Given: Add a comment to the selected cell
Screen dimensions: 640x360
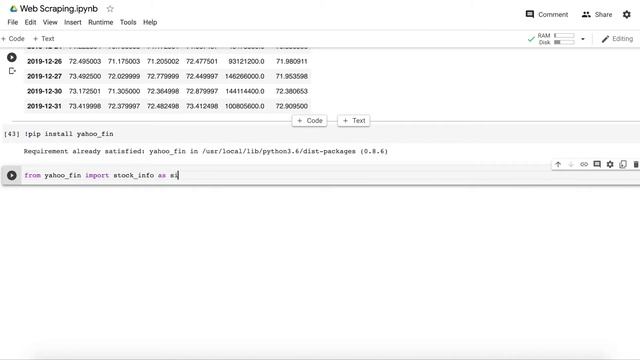Looking at the screenshot, I should (x=597, y=164).
